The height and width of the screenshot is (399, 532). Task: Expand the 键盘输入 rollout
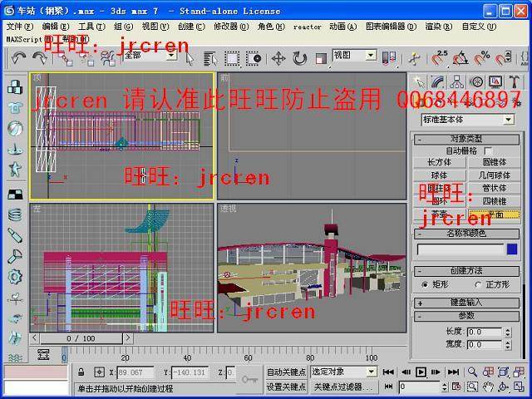point(466,303)
